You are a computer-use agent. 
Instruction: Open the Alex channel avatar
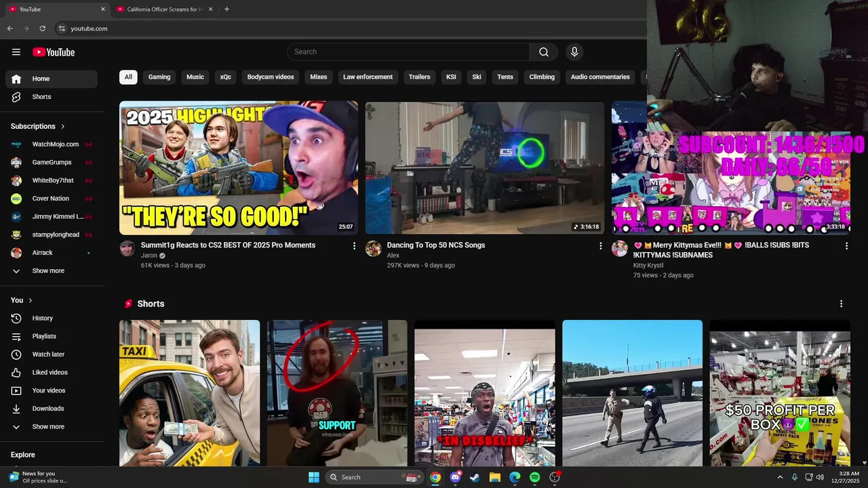tap(374, 248)
